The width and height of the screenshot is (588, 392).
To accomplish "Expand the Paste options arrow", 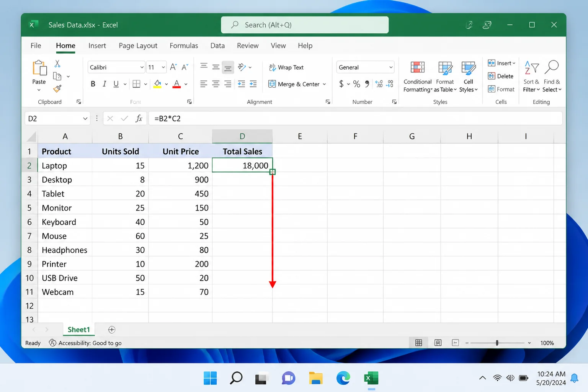I will (x=39, y=90).
